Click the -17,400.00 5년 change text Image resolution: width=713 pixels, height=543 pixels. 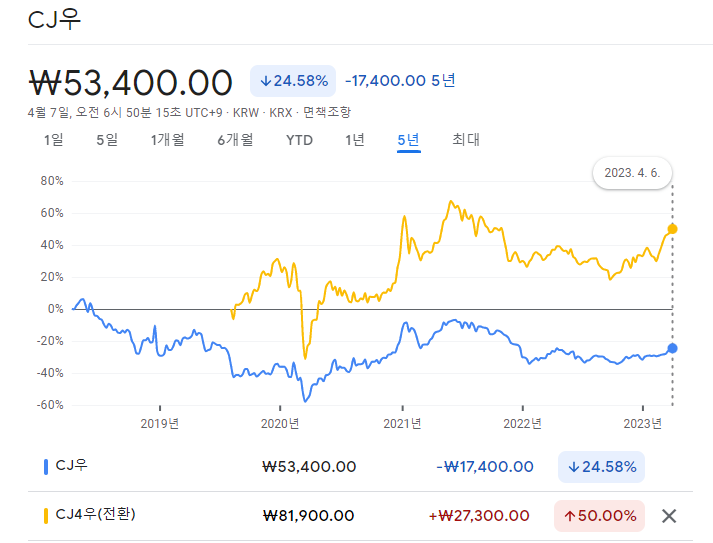(400, 81)
